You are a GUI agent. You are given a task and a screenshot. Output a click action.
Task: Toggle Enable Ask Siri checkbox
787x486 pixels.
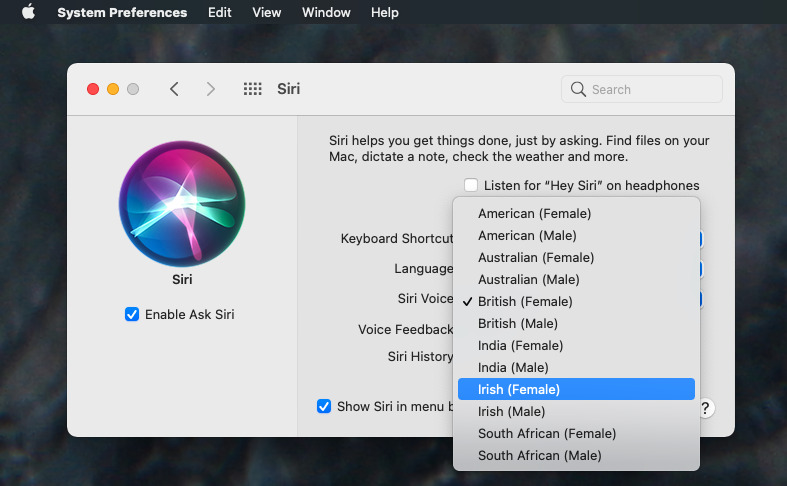132,314
